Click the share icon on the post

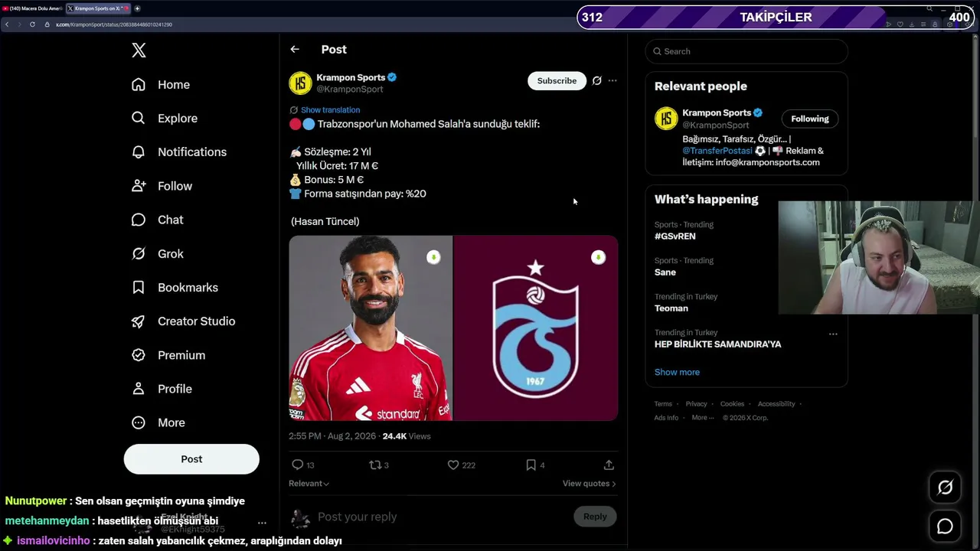[609, 465]
